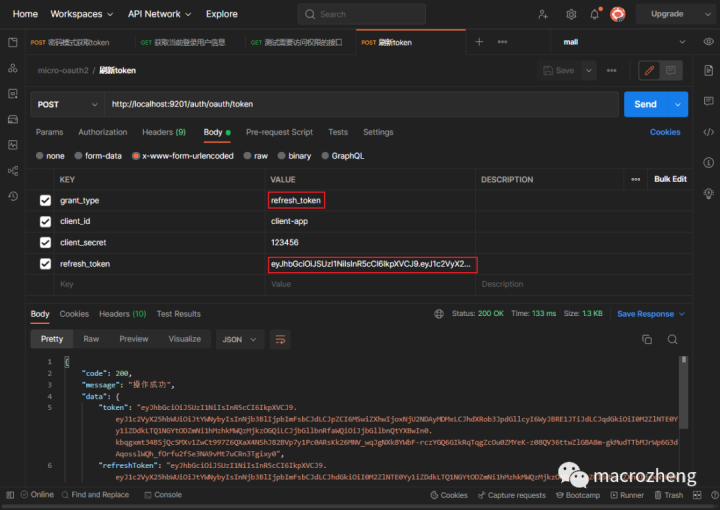The image size is (720, 510).
Task: Select the raw body type
Action: pos(248,156)
